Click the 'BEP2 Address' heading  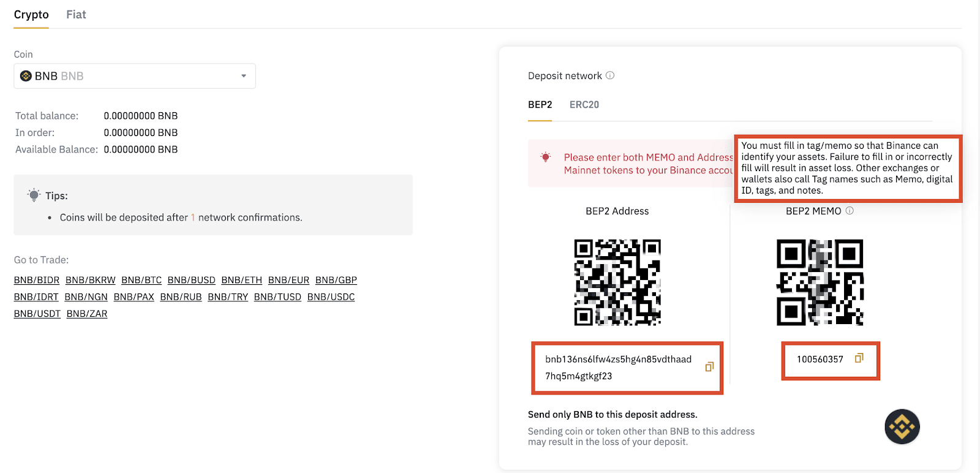[617, 211]
